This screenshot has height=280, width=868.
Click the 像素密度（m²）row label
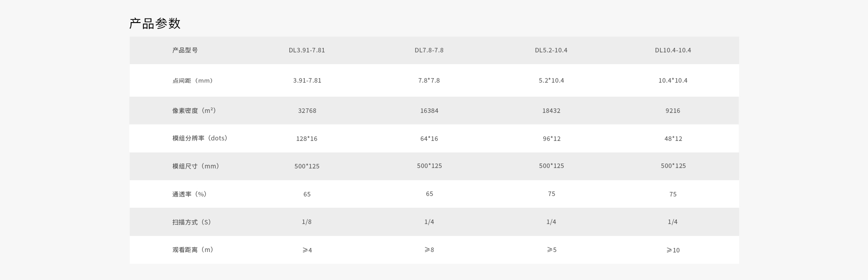pos(194,111)
